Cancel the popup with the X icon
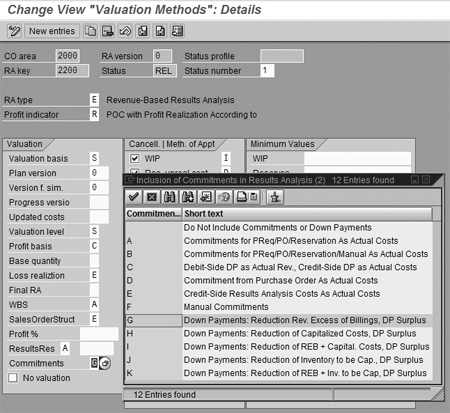The width and height of the screenshot is (450, 413). pyautogui.click(x=152, y=197)
